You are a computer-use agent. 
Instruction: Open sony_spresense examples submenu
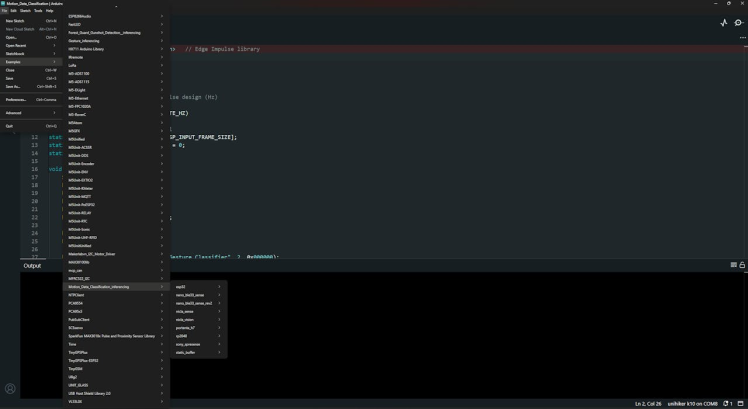[x=198, y=344]
